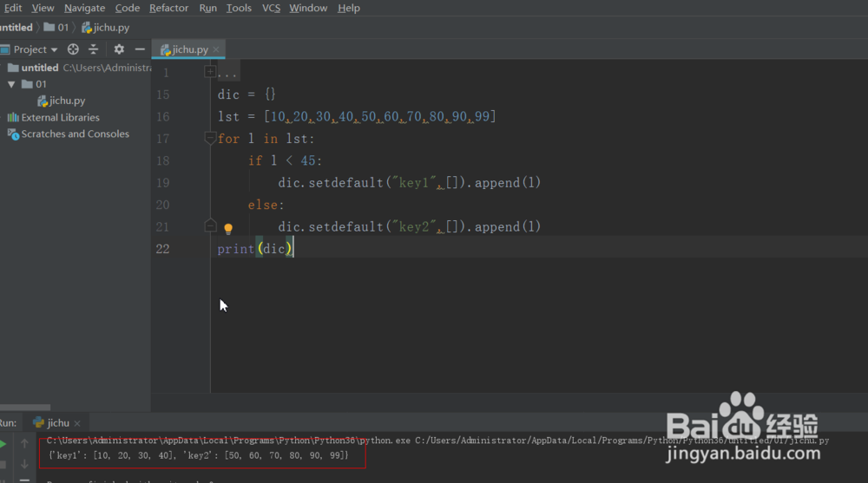Click the jichu.py file path link in console
Viewport: 868px width, 483px height.
[622, 441]
